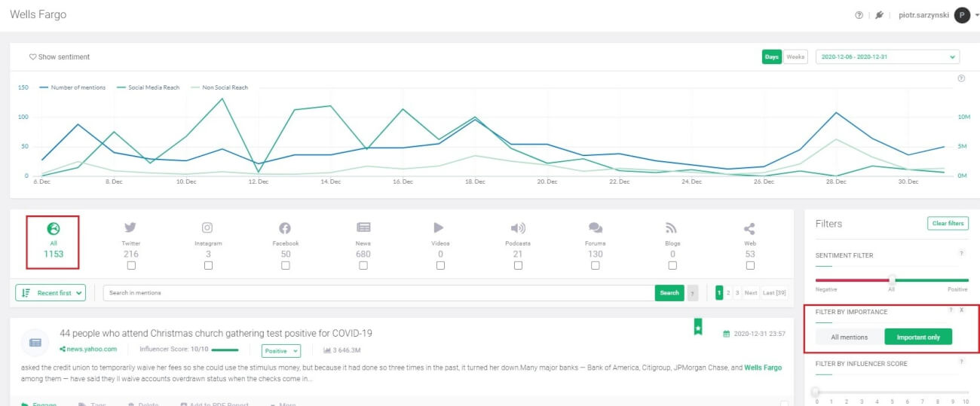980x406 pixels.
Task: Click the Podcasts speaker icon
Action: [x=518, y=228]
